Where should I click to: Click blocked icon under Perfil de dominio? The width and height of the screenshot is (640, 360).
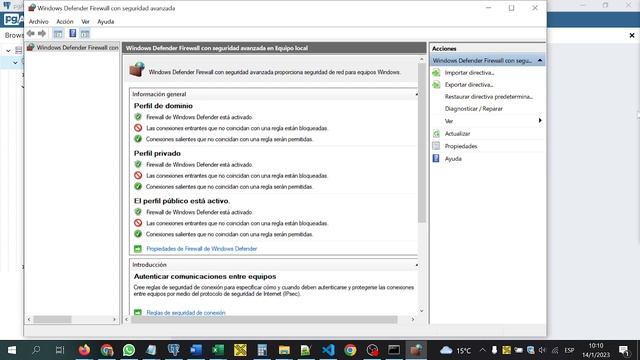(138, 128)
